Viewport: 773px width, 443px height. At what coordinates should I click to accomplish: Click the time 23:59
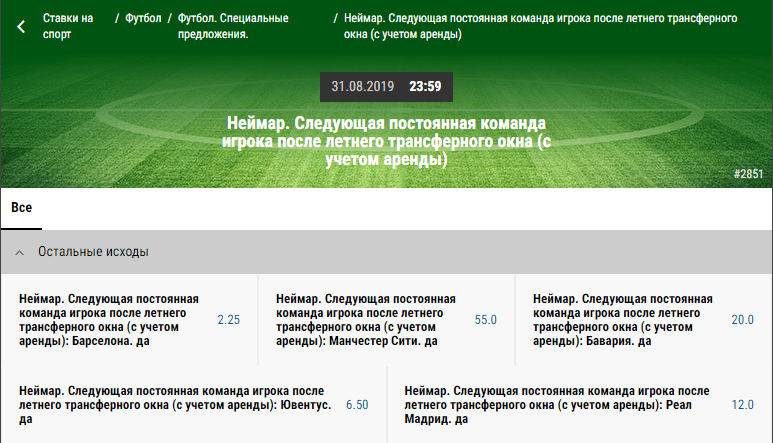(425, 87)
